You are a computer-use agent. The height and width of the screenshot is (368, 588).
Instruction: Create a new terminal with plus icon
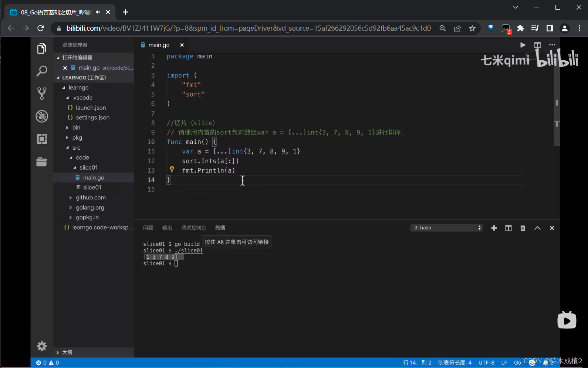494,228
